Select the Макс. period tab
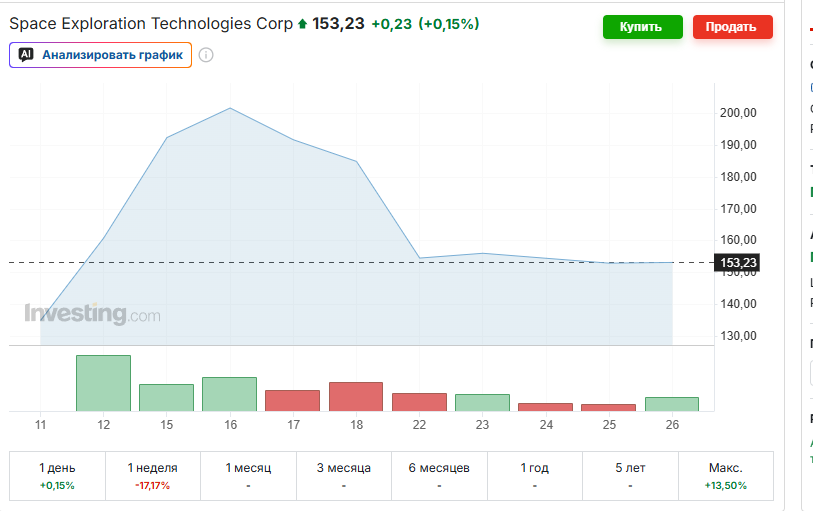Viewport: 813px width, 511px height. coord(725,476)
